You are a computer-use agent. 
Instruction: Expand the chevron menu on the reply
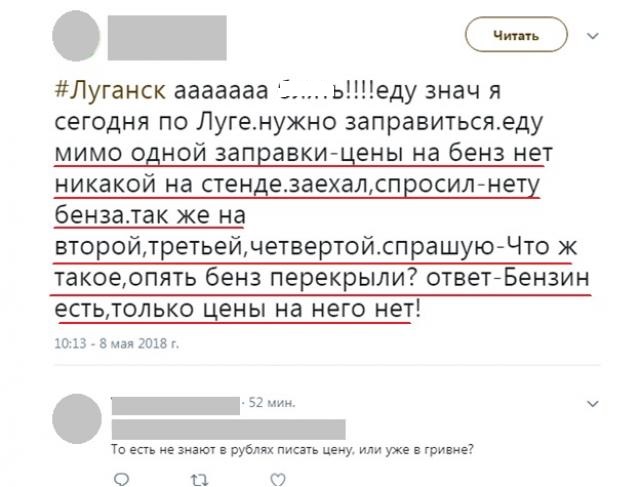(x=592, y=404)
